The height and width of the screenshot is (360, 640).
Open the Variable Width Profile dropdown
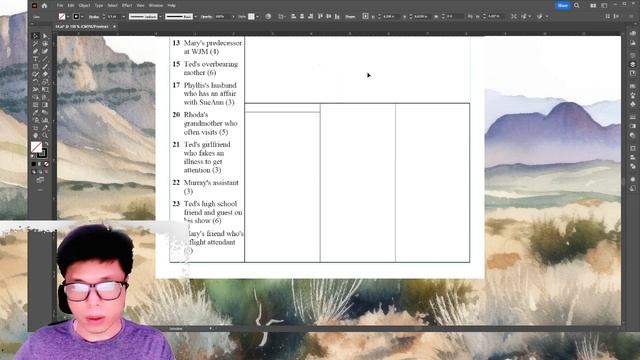(x=160, y=17)
